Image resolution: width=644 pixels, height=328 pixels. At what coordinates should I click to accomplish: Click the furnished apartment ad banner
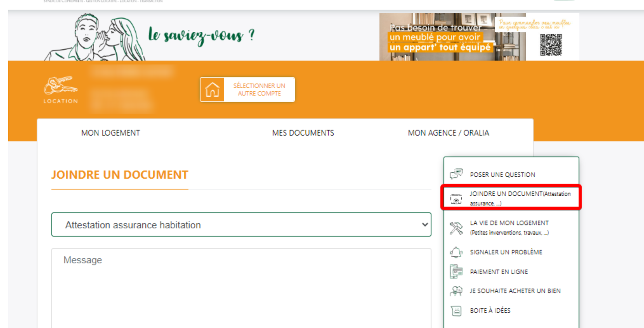[479, 37]
